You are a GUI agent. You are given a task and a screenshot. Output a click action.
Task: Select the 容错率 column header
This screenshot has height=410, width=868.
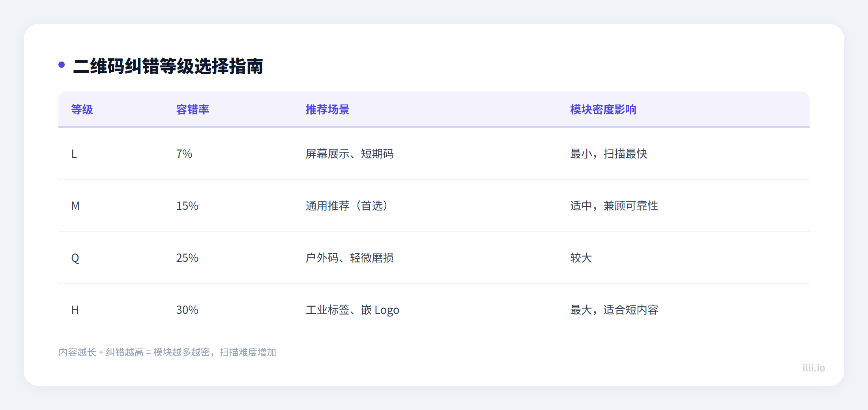click(193, 110)
